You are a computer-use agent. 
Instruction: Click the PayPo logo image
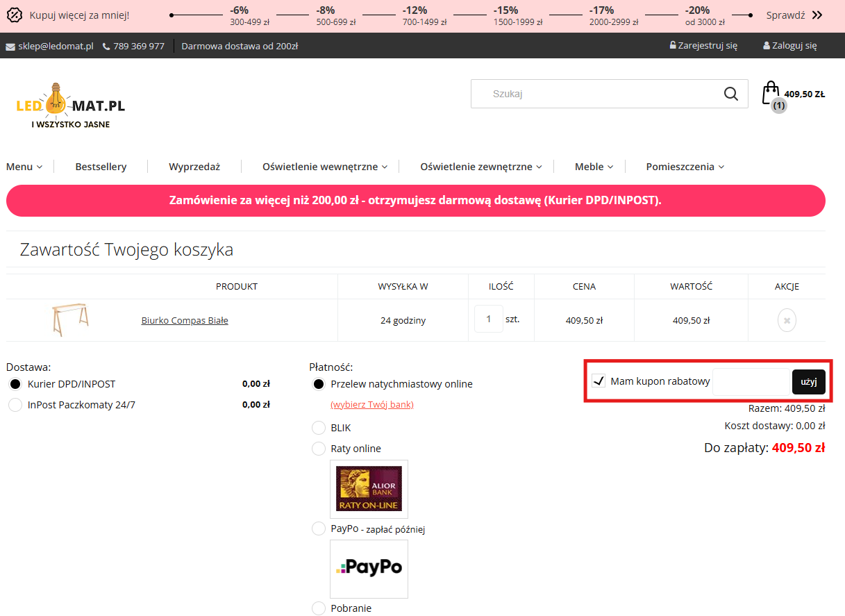(x=369, y=568)
